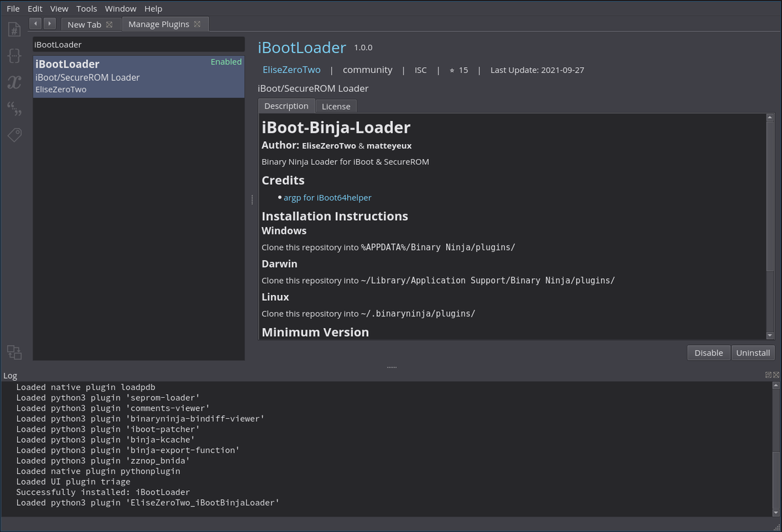Click the ISC license label

click(x=421, y=70)
